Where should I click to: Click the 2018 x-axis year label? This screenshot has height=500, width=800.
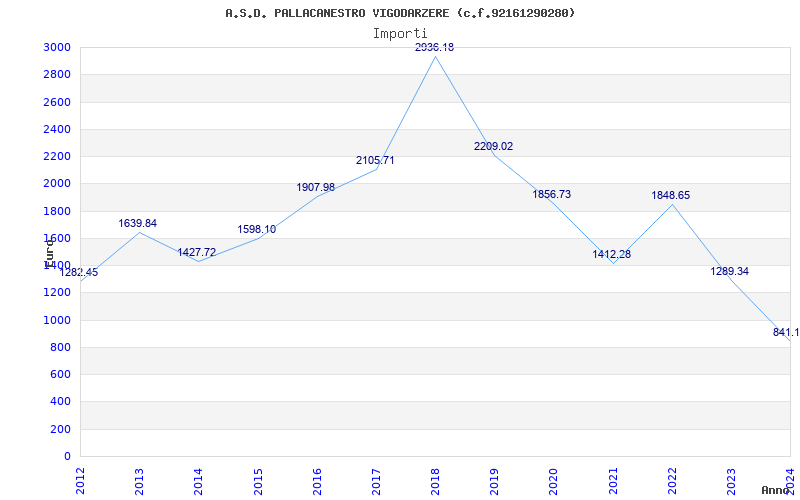click(x=435, y=481)
